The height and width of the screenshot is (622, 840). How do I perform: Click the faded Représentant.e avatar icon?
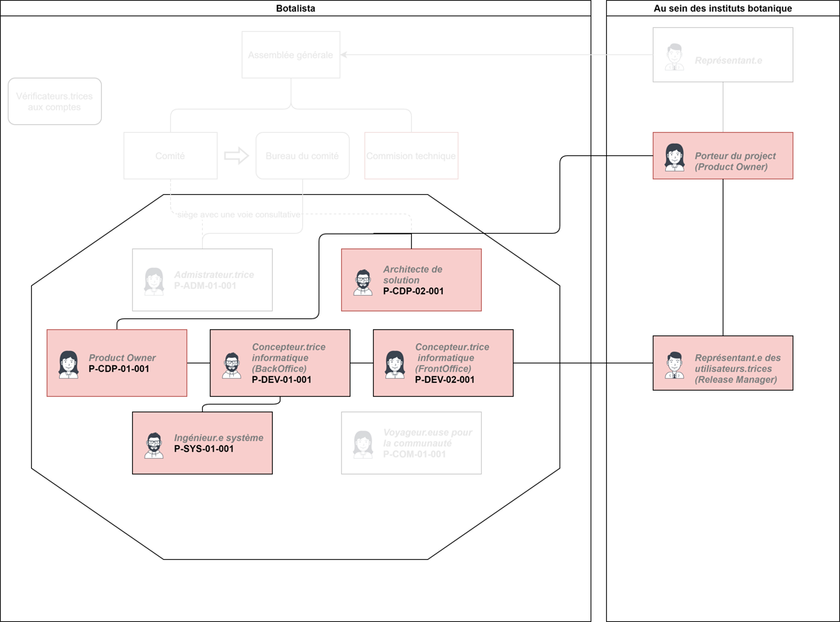pyautogui.click(x=674, y=57)
